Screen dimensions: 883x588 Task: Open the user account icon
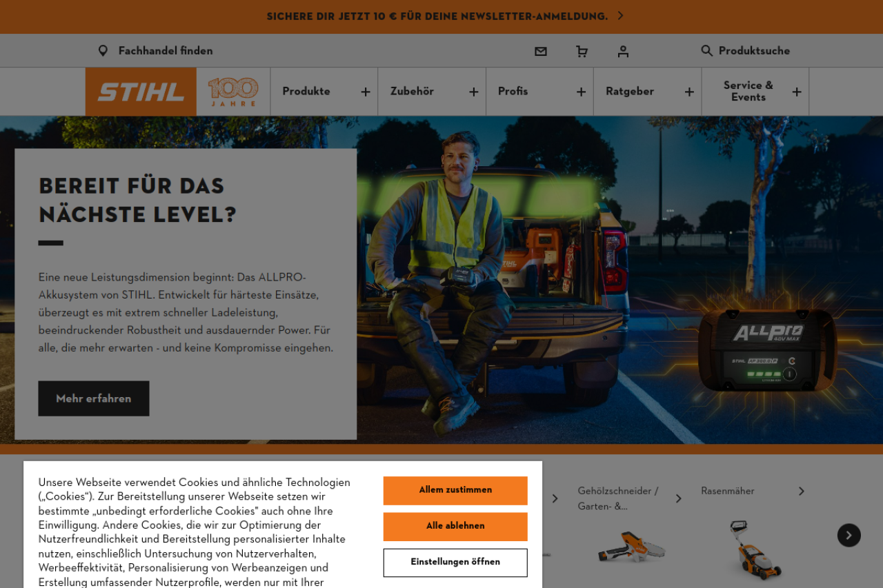pos(623,52)
